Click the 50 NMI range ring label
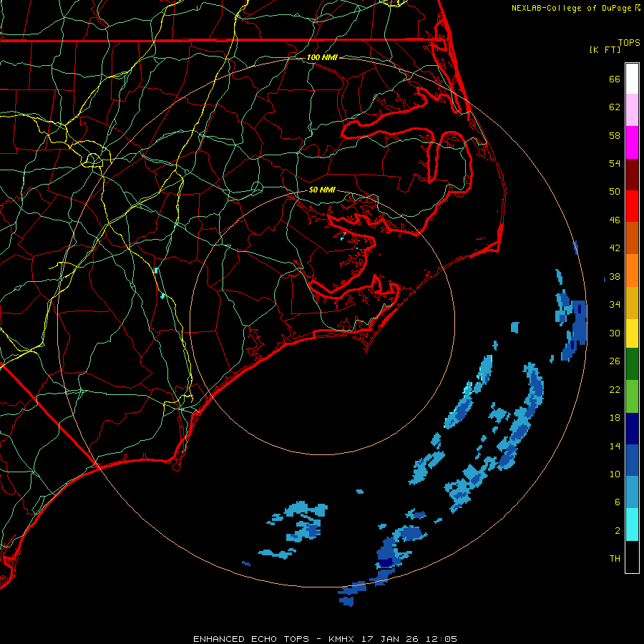644x644 pixels. 322,190
